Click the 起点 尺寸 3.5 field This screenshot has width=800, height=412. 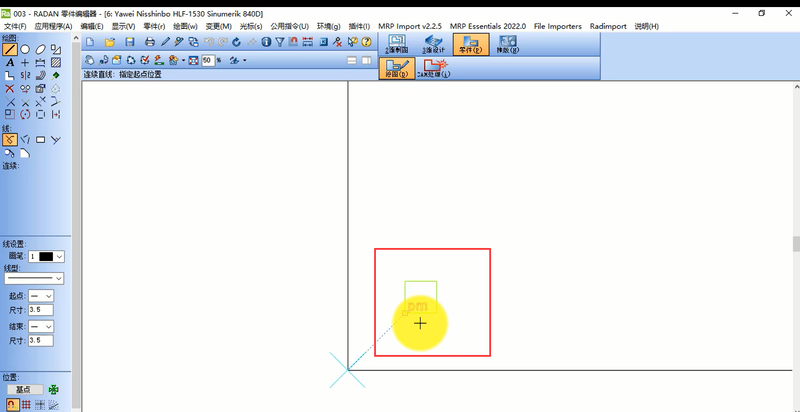pos(41,310)
